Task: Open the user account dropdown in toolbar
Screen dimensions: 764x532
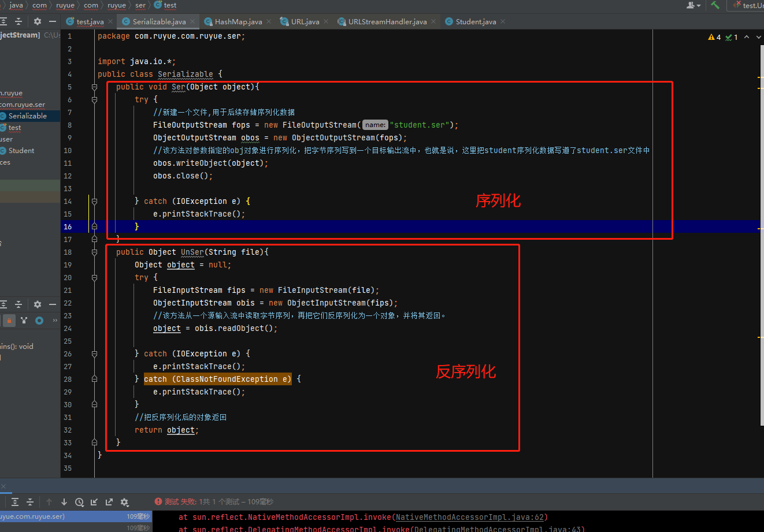Action: [693, 5]
